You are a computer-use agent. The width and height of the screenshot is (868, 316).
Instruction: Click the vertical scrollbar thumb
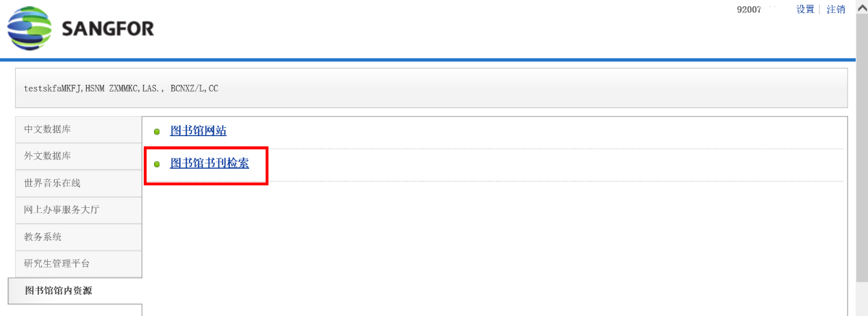[x=862, y=147]
